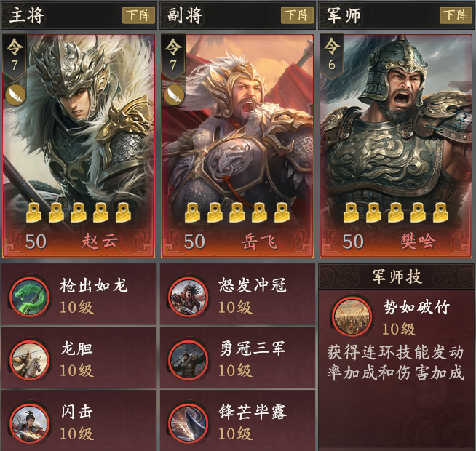
Task: Click the sword troop-type icon on 岳飞's card
Action: point(174,95)
